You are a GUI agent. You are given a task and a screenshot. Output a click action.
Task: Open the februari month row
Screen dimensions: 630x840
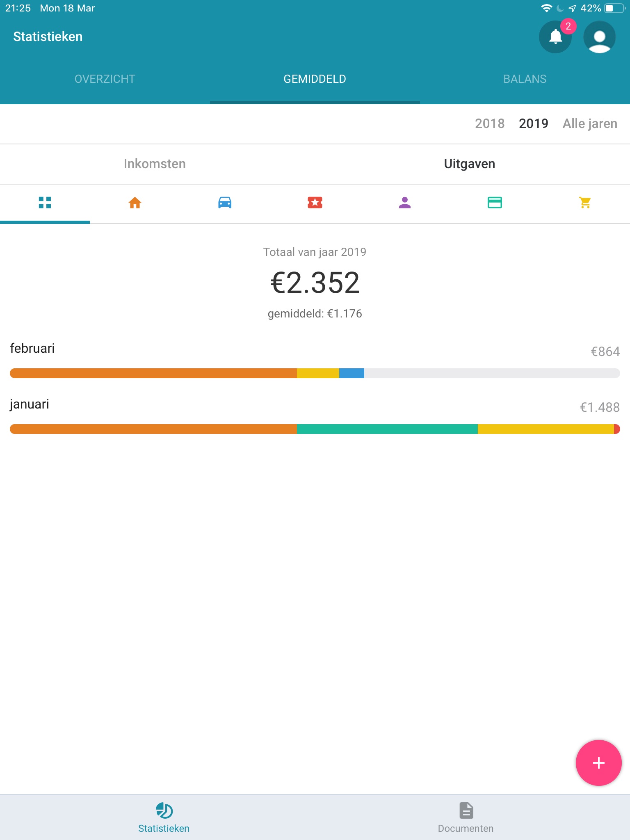click(x=315, y=360)
